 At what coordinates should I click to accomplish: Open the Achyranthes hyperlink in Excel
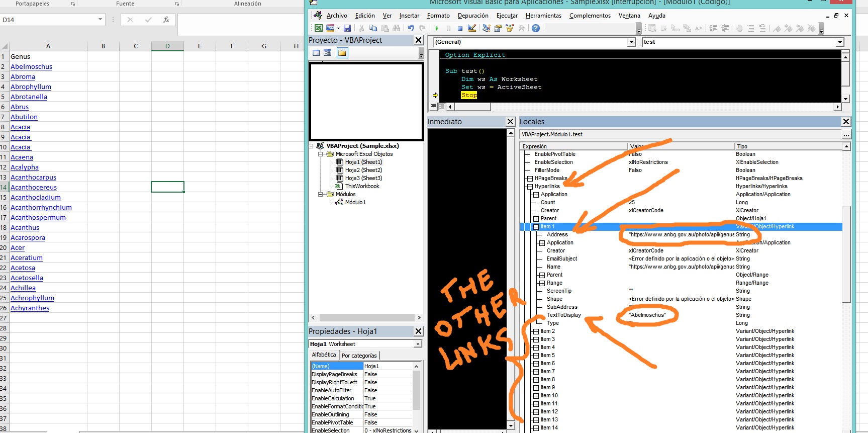tap(30, 308)
